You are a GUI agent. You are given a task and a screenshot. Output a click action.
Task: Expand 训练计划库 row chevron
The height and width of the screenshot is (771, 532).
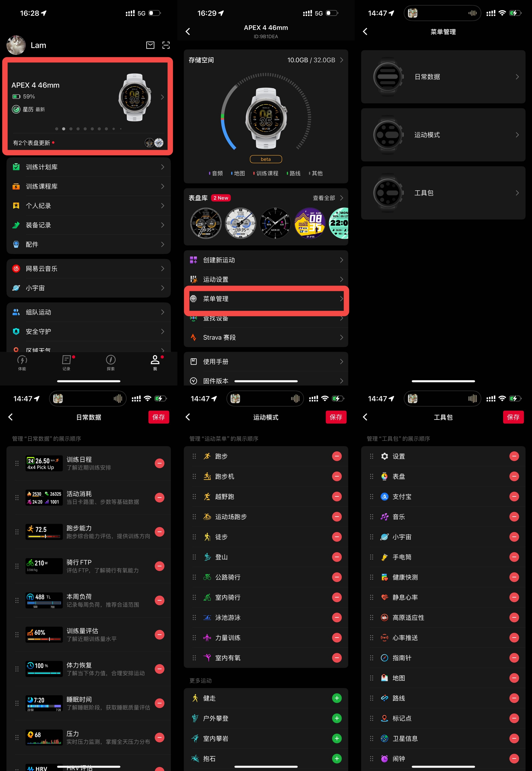tap(163, 167)
